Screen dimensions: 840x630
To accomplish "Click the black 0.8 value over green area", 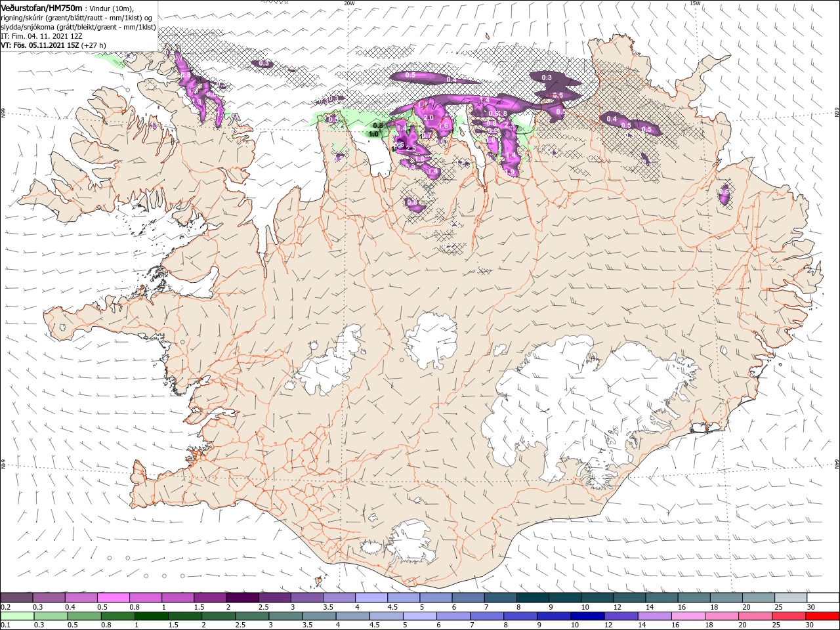I will click(x=377, y=125).
